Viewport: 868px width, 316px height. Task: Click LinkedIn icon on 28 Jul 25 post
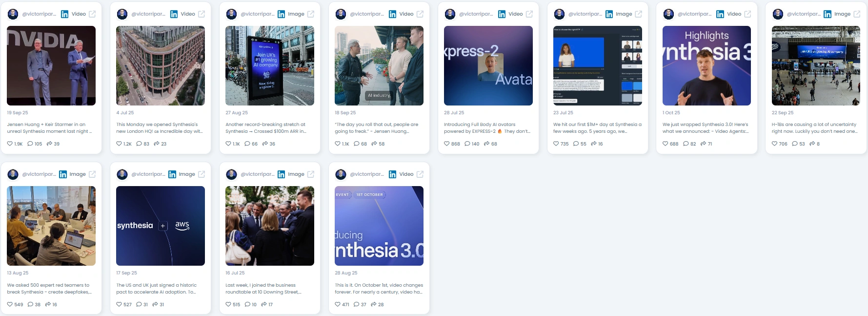click(x=502, y=14)
